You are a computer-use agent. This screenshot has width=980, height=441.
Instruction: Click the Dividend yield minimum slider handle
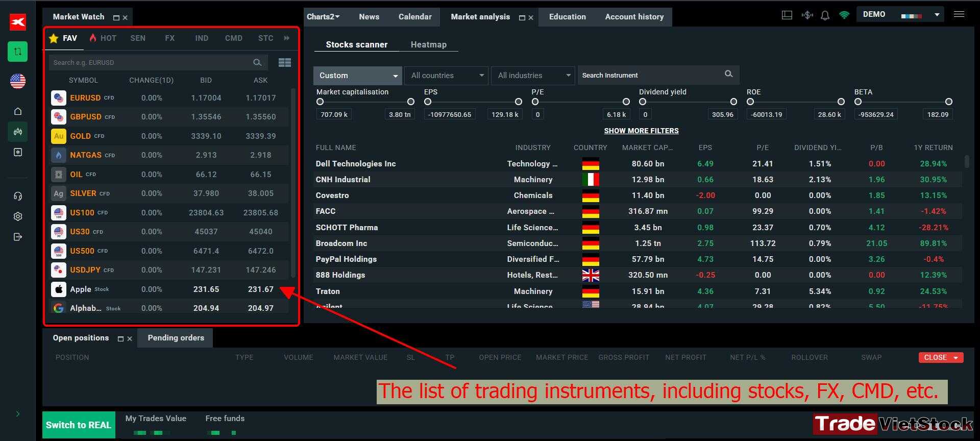coord(643,102)
